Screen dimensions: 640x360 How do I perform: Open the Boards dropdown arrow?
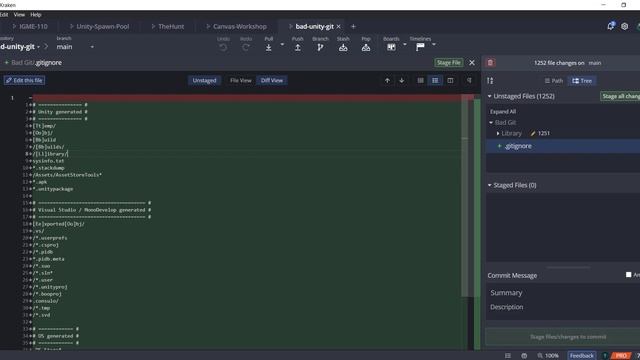[x=404, y=44]
